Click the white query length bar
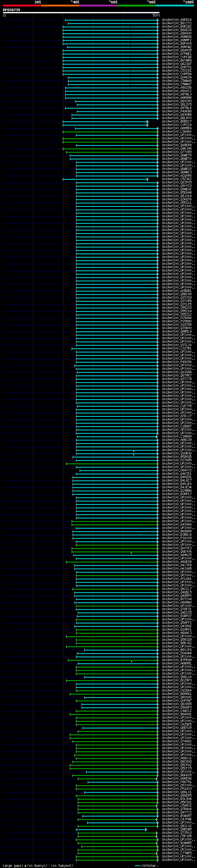 point(81,12)
